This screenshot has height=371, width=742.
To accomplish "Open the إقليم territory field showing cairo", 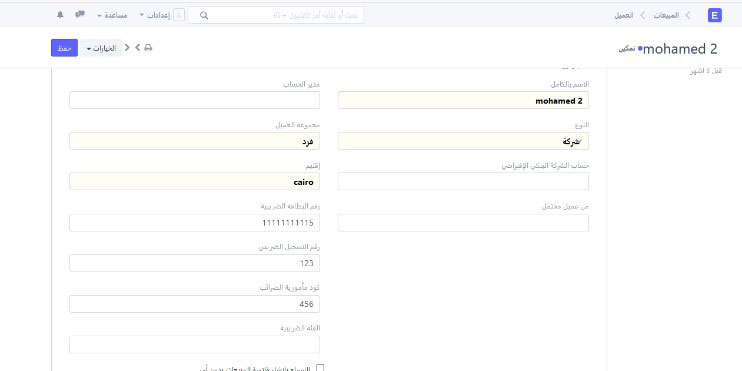I will 194,181.
